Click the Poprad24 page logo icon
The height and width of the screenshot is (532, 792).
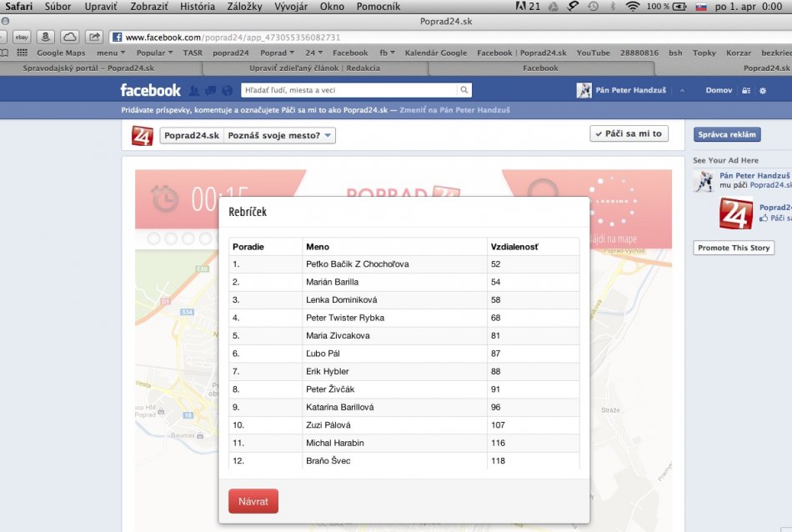142,135
